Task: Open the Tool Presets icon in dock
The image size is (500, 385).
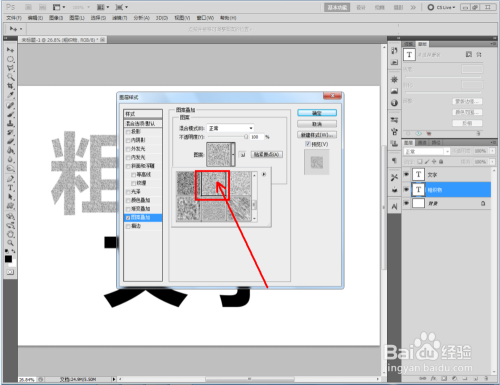Action: coord(394,177)
